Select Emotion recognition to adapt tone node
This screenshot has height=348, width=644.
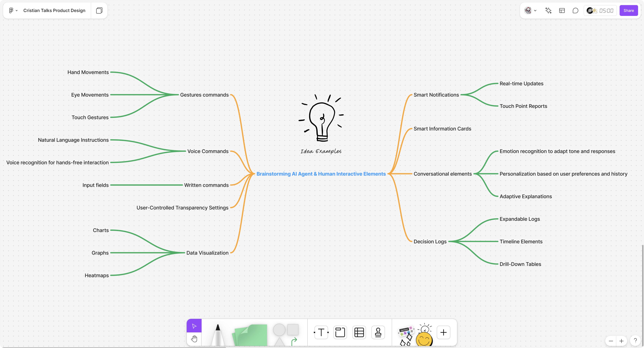557,151
